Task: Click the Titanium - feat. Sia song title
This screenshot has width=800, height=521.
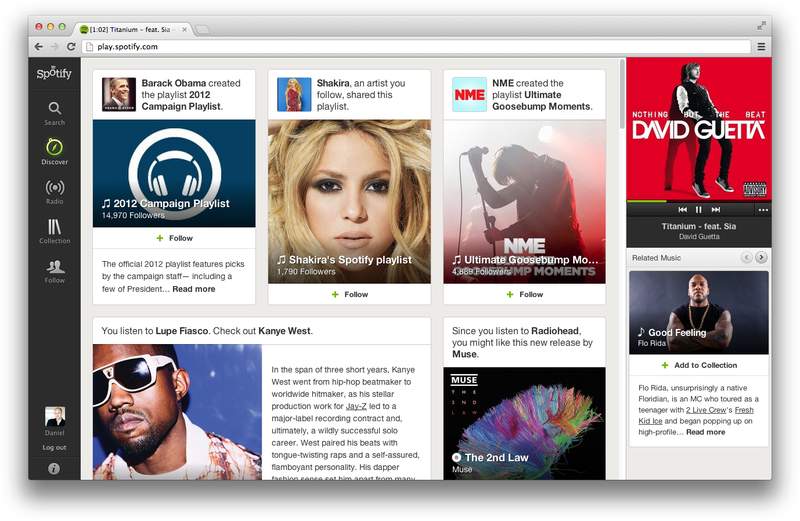Action: click(x=699, y=226)
